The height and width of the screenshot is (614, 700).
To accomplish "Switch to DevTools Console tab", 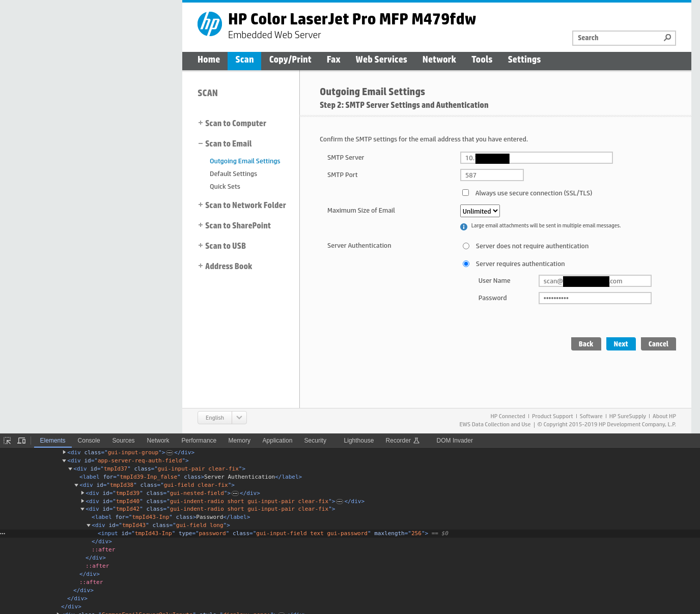I will click(x=89, y=441).
